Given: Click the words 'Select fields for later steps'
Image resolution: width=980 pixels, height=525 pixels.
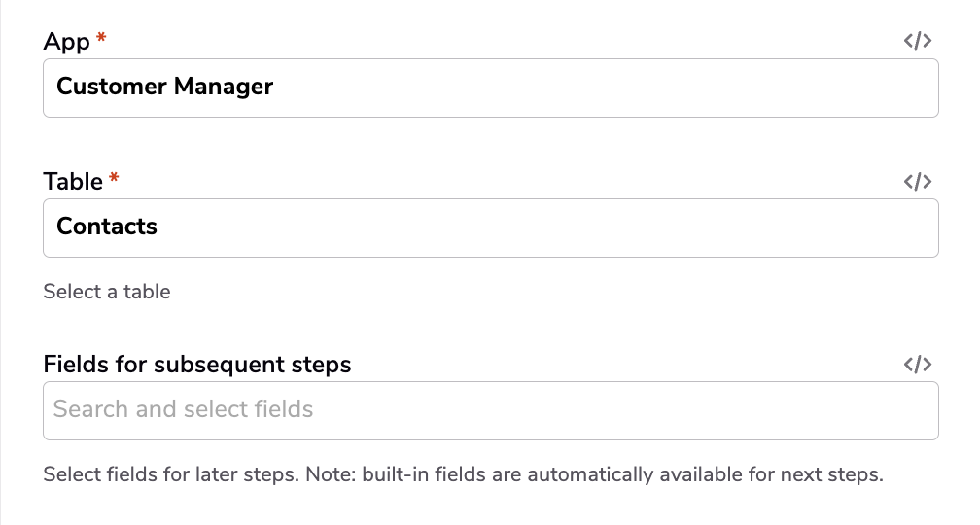Looking at the screenshot, I should (171, 474).
